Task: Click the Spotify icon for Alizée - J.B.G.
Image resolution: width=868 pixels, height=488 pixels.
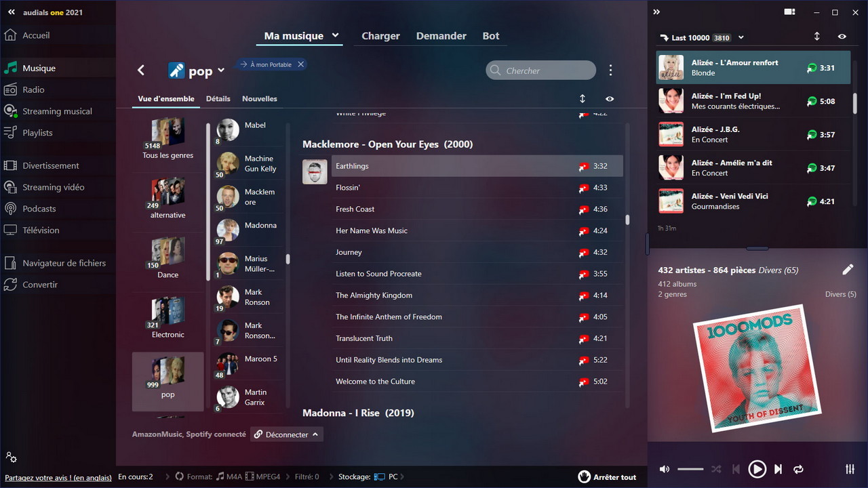Action: (812, 135)
